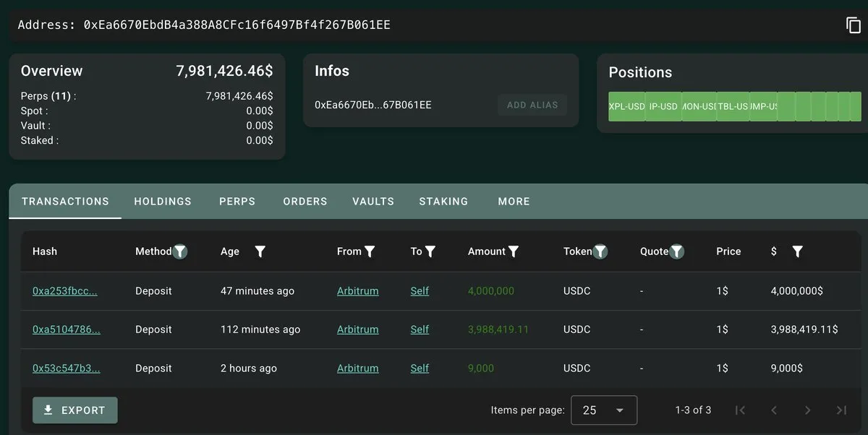868x435 pixels.
Task: Open transaction hash 0xa253fbcc link
Action: tap(65, 291)
